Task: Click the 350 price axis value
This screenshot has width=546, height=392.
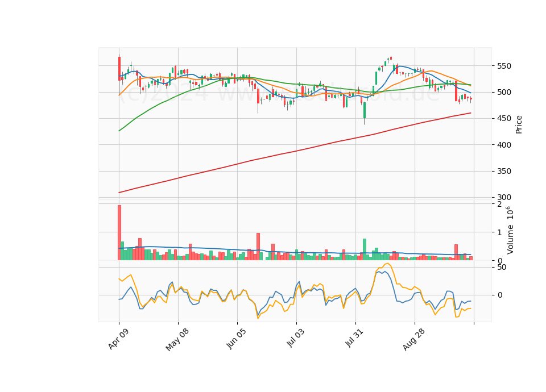Action: coord(504,171)
